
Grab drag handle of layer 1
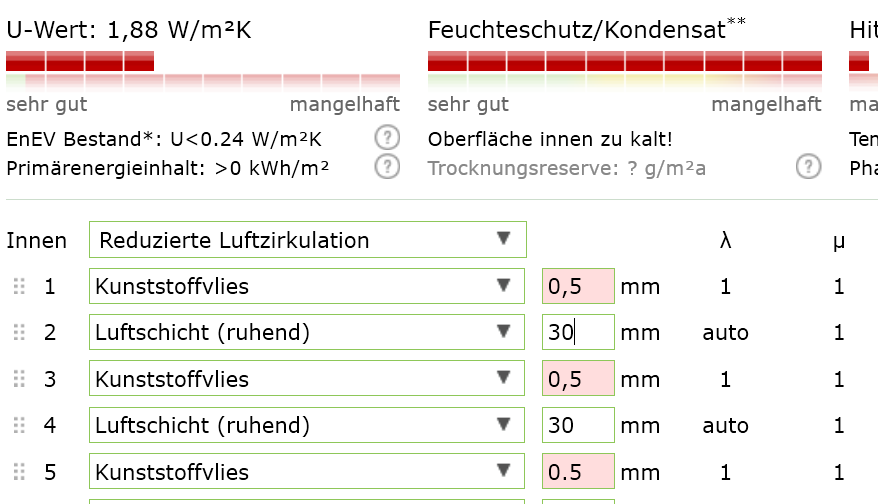[18, 287]
